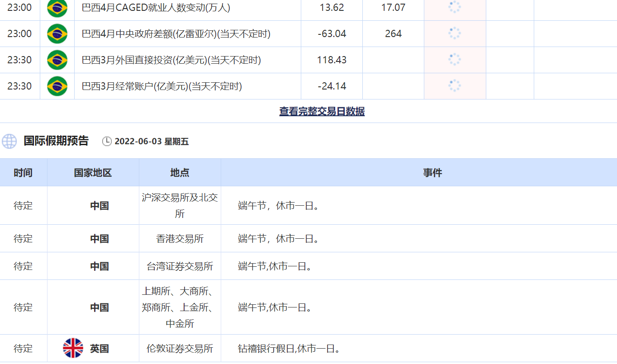617x364 pixels.
Task: Select the 伦敦证券交易所 location cell
Action: tap(180, 349)
